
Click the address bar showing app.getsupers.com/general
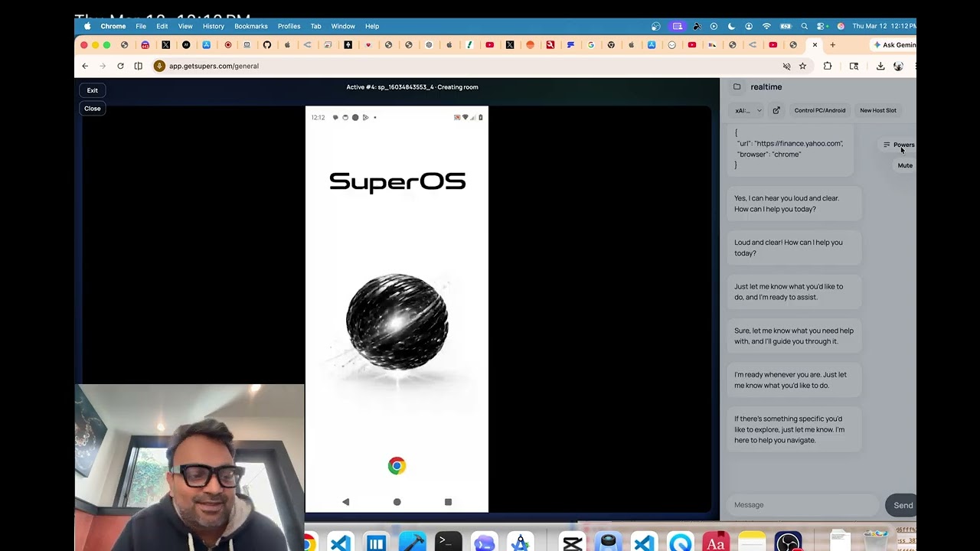[x=481, y=66]
